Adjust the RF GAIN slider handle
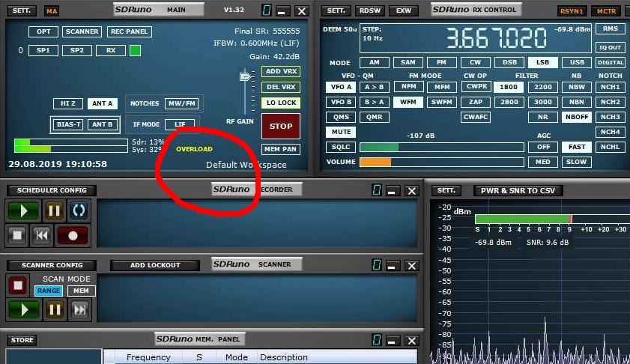This screenshot has width=630, height=364. [x=245, y=76]
